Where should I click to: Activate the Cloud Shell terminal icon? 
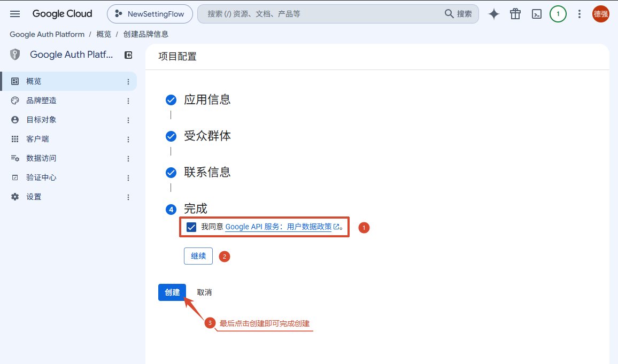[x=537, y=14]
